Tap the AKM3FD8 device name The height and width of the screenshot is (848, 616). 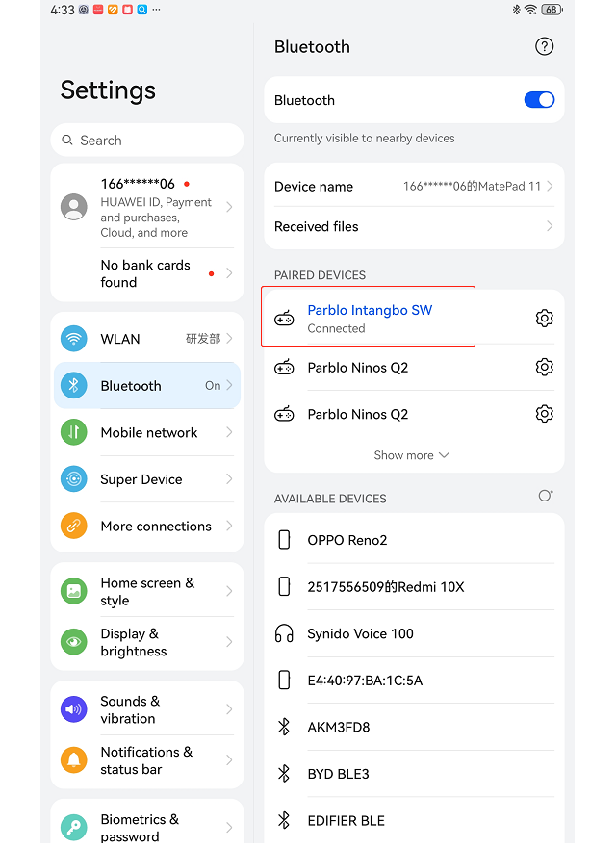339,727
